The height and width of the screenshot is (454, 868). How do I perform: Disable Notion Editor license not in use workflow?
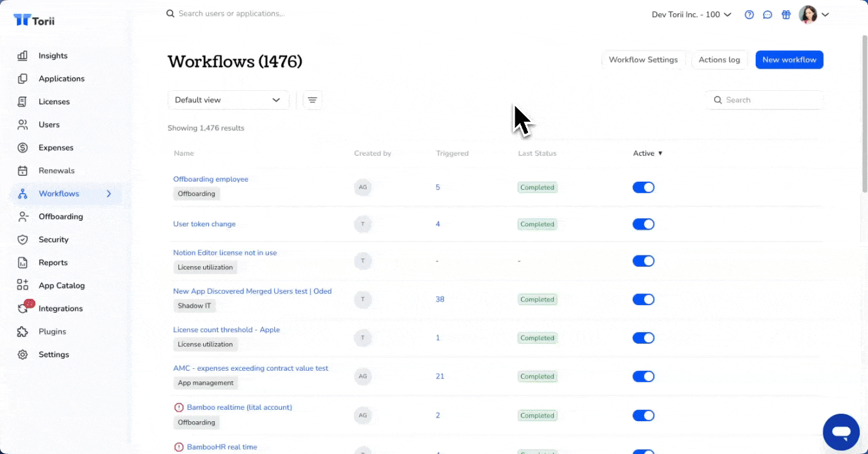[x=643, y=261]
